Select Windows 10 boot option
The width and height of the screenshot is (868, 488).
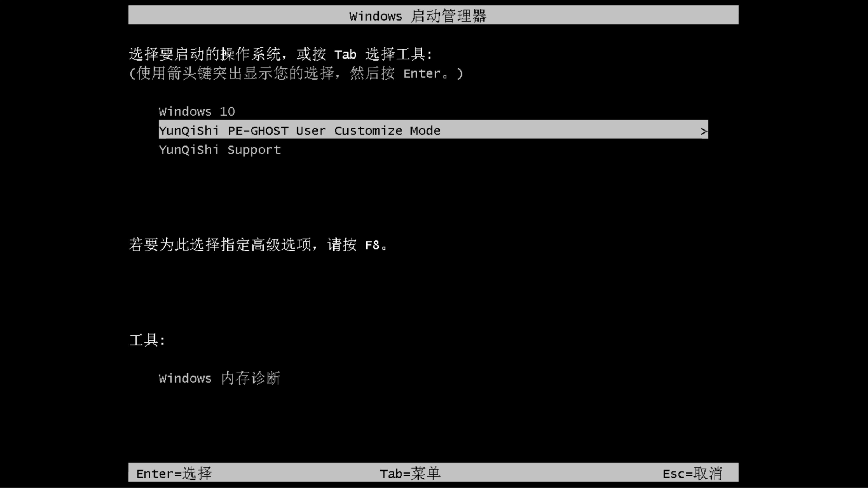point(197,111)
